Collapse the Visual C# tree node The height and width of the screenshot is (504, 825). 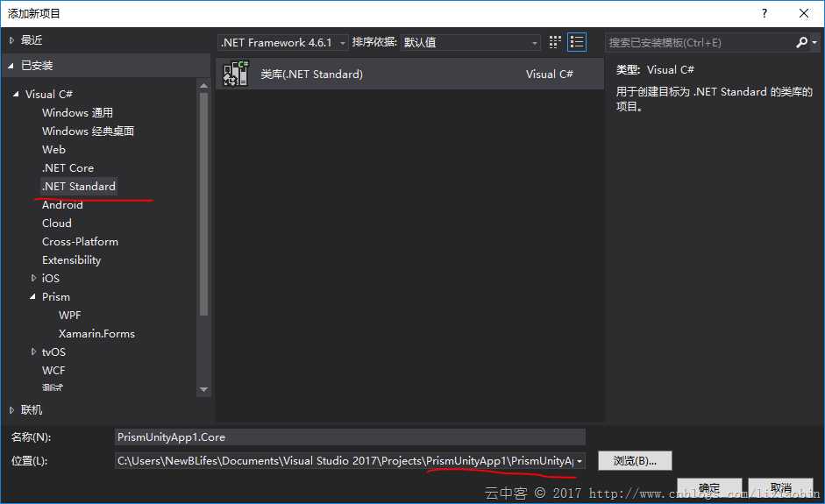pyautogui.click(x=16, y=94)
